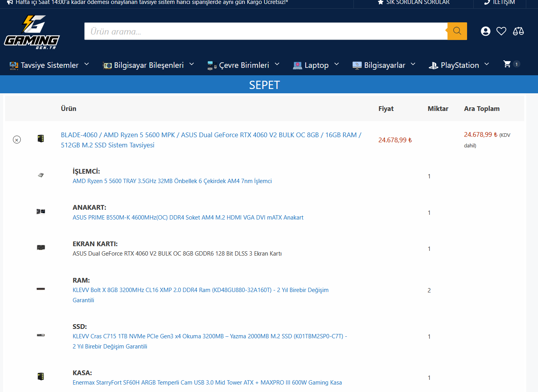Image resolution: width=538 pixels, height=392 pixels.
Task: Click the orange search magnifier button
Action: (x=457, y=31)
